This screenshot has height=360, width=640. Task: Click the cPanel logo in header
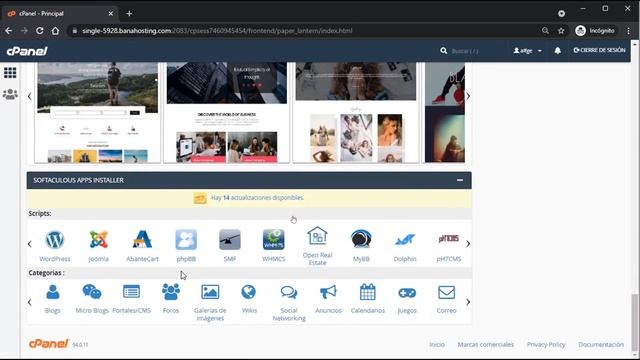pyautogui.click(x=27, y=51)
